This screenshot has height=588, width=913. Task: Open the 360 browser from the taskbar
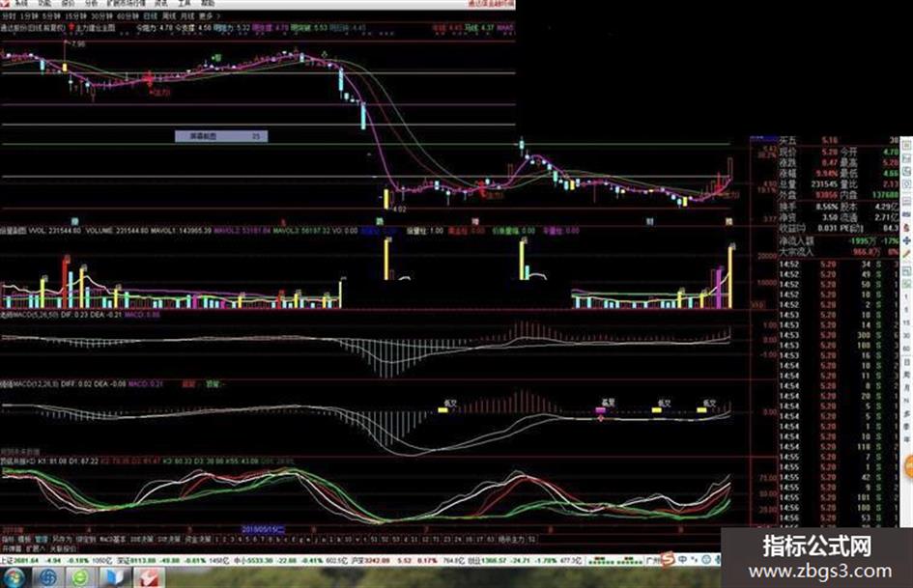click(x=81, y=578)
